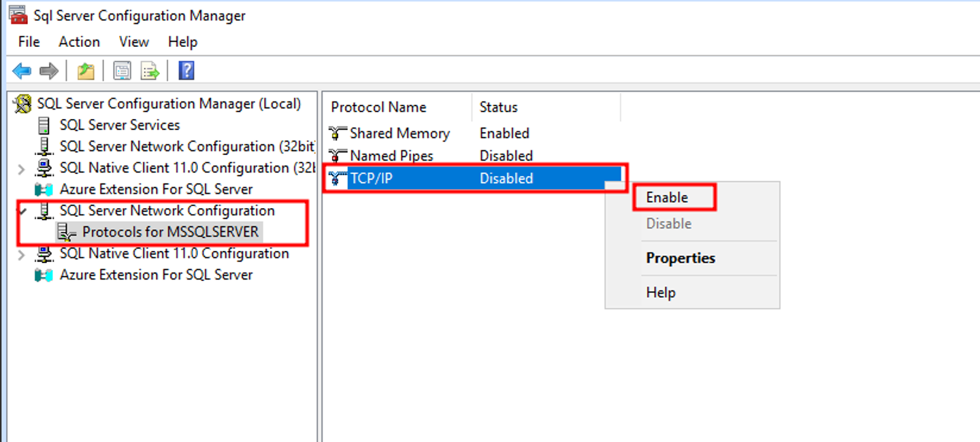980x442 pixels.
Task: Click the SQL Server Configuration Manager (Local) root icon
Action: pyautogui.click(x=23, y=104)
